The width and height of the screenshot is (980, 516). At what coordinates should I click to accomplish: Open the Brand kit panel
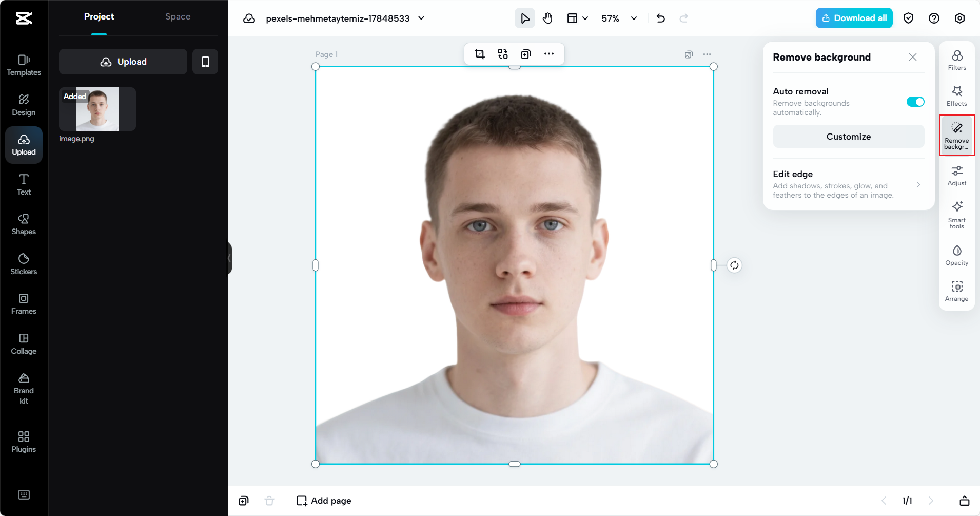(24, 389)
